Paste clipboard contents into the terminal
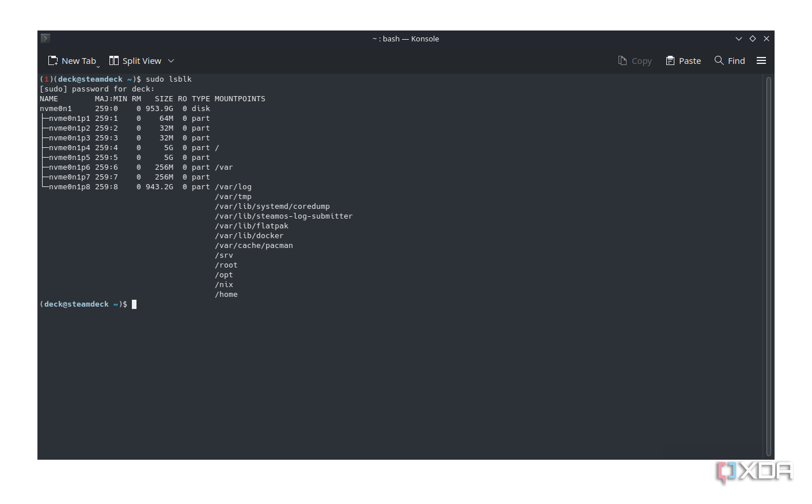This screenshot has width=812, height=504. (x=683, y=60)
